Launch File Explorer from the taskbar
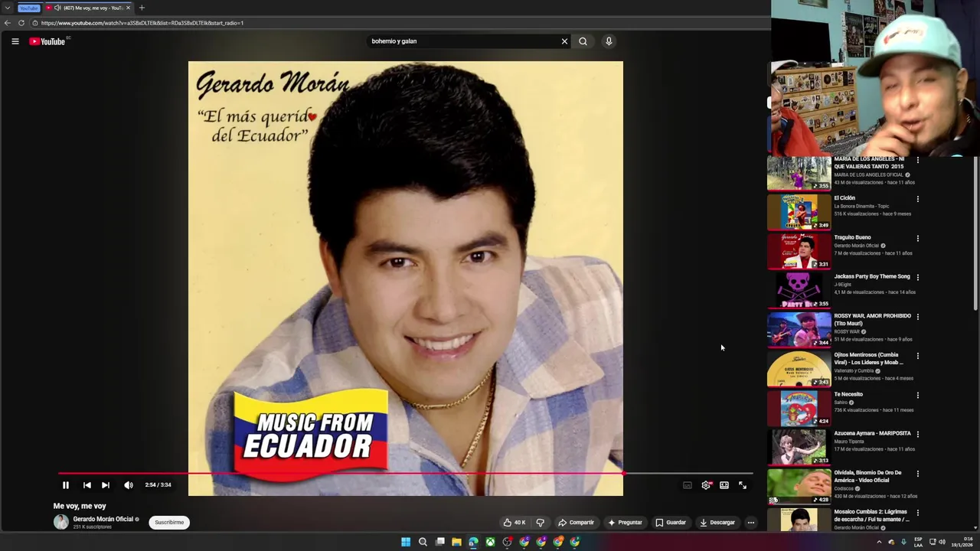The image size is (980, 551). coord(456,542)
